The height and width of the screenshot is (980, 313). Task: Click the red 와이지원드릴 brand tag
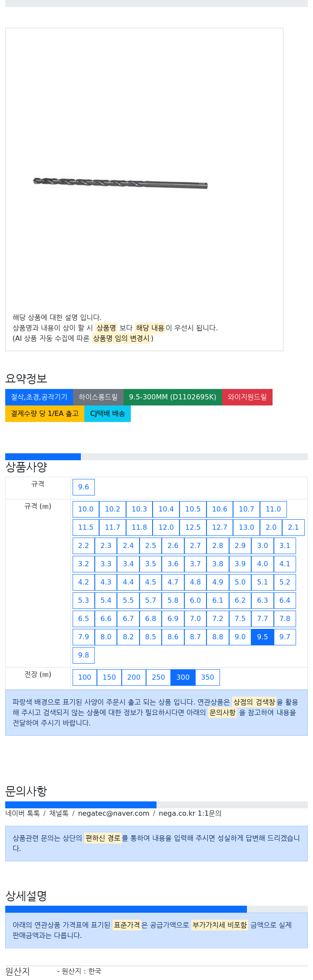(247, 397)
